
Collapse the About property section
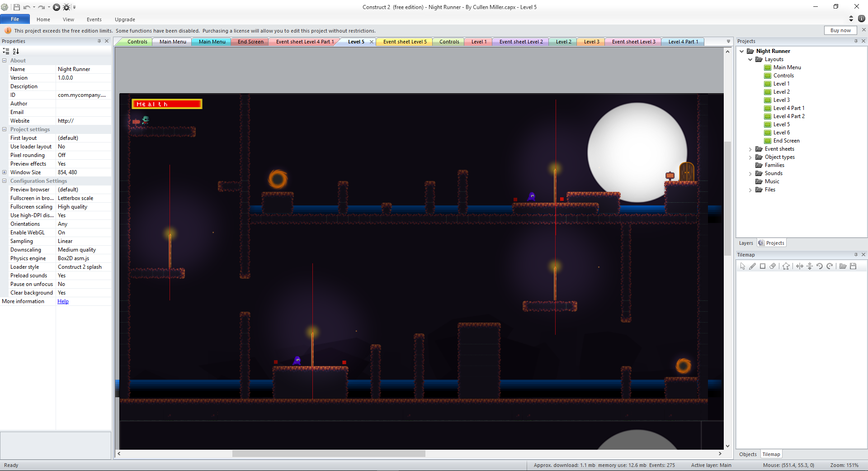point(4,61)
